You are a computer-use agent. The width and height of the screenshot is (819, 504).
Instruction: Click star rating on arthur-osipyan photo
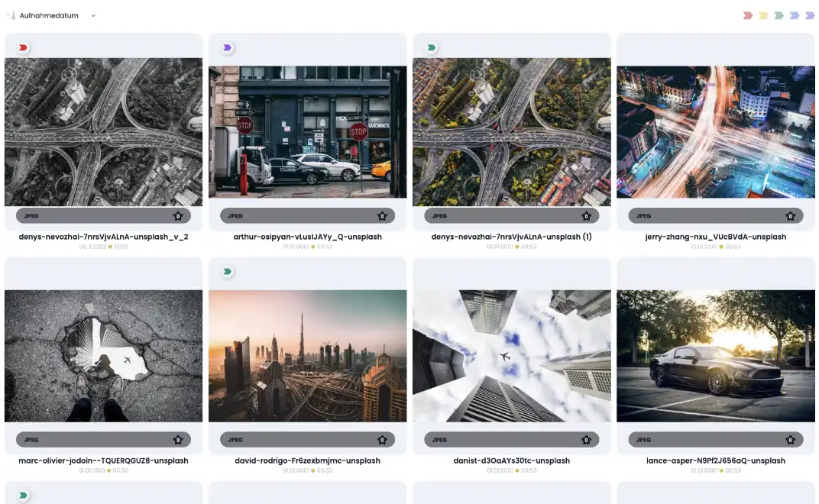pyautogui.click(x=382, y=216)
